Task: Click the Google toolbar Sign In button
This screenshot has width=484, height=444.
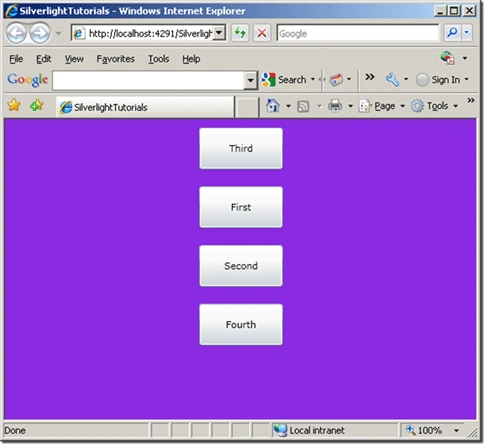Action: 438,80
